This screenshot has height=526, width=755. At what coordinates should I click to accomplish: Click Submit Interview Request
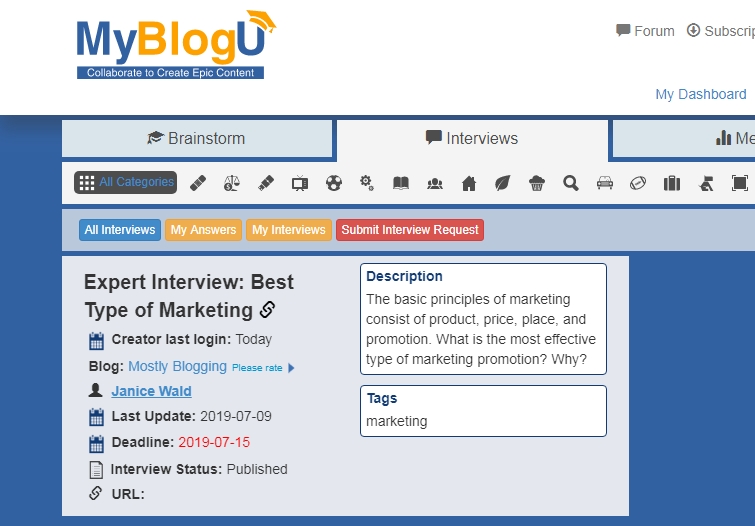click(410, 230)
